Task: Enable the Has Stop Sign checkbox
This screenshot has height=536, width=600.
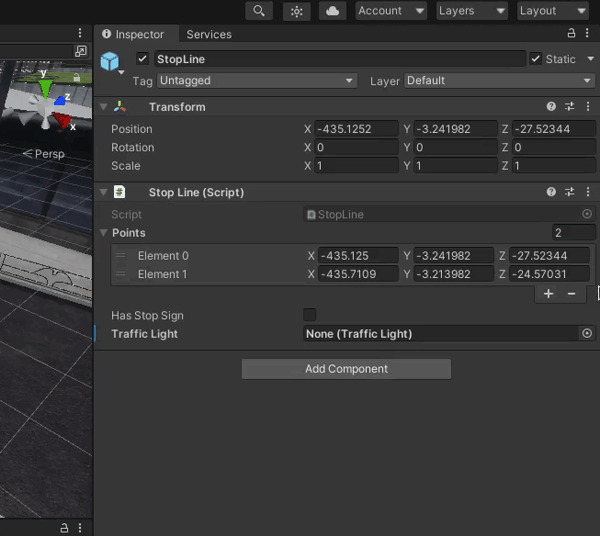Action: (310, 315)
